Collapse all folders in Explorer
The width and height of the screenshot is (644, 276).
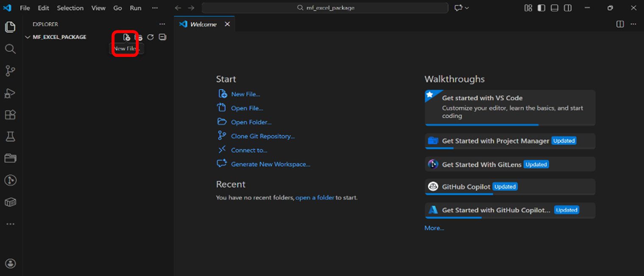[162, 37]
